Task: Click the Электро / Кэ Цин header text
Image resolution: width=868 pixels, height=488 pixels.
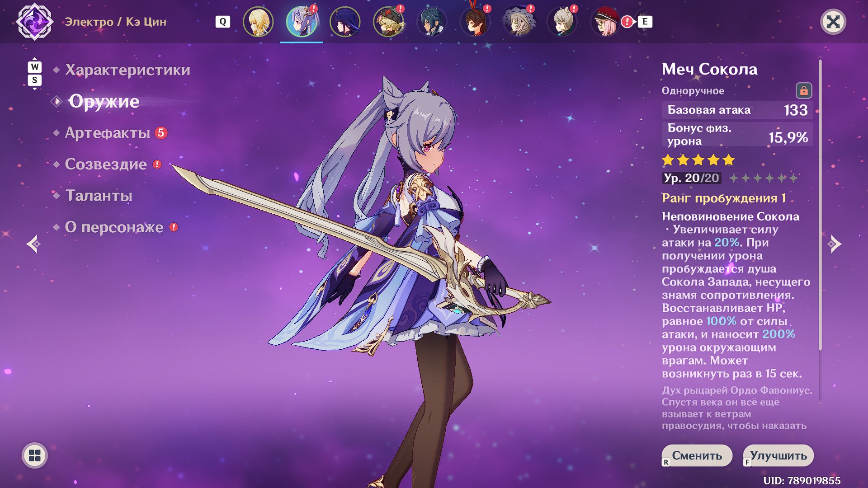Action: tap(116, 22)
